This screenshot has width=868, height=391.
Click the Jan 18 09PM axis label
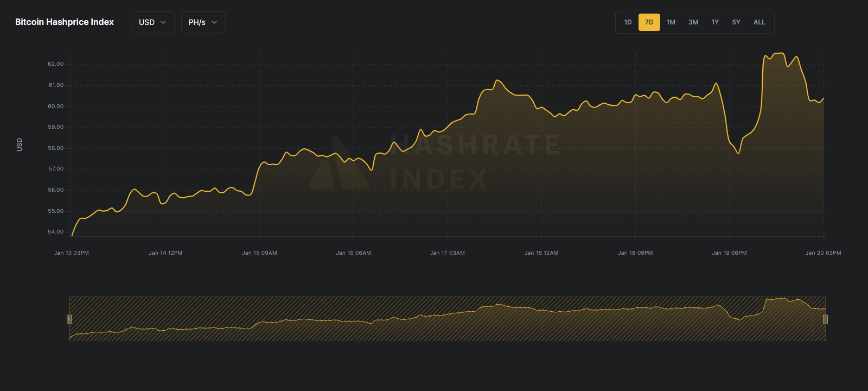point(635,253)
